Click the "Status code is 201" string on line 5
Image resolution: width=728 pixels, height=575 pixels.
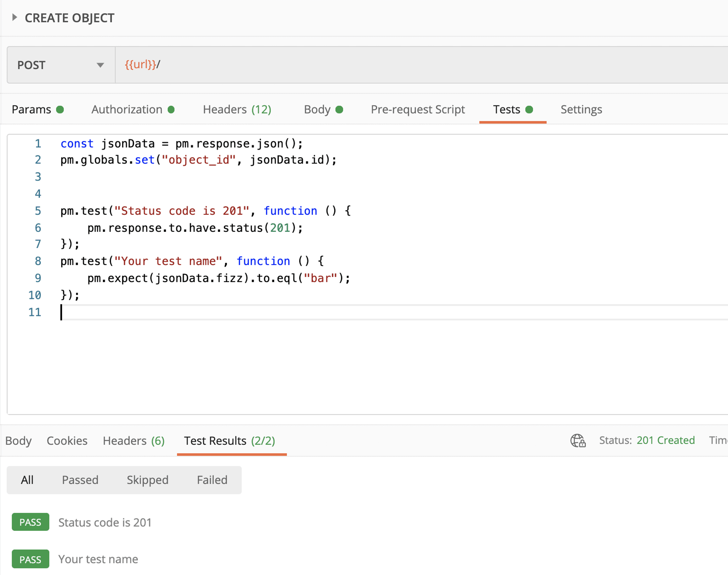(x=182, y=211)
